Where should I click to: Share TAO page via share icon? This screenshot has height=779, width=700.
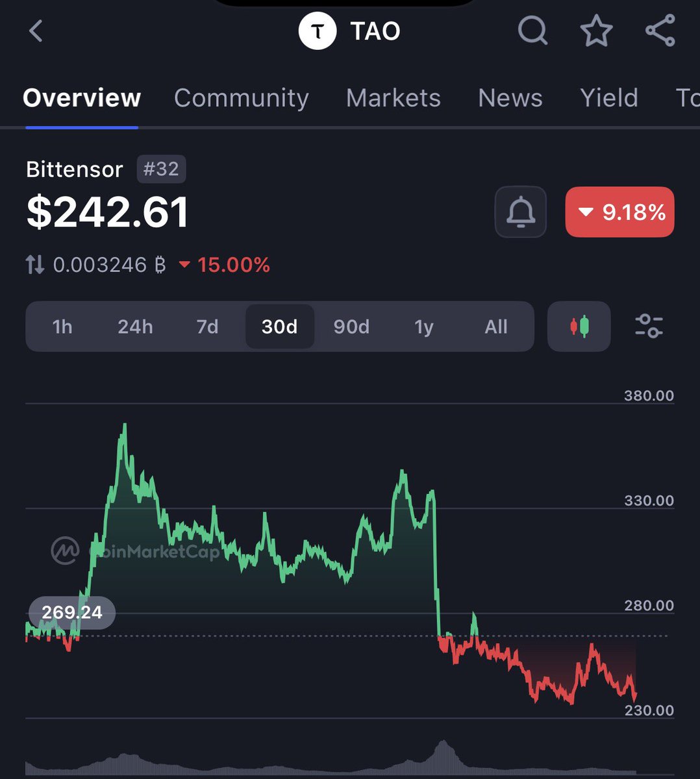pos(660,31)
